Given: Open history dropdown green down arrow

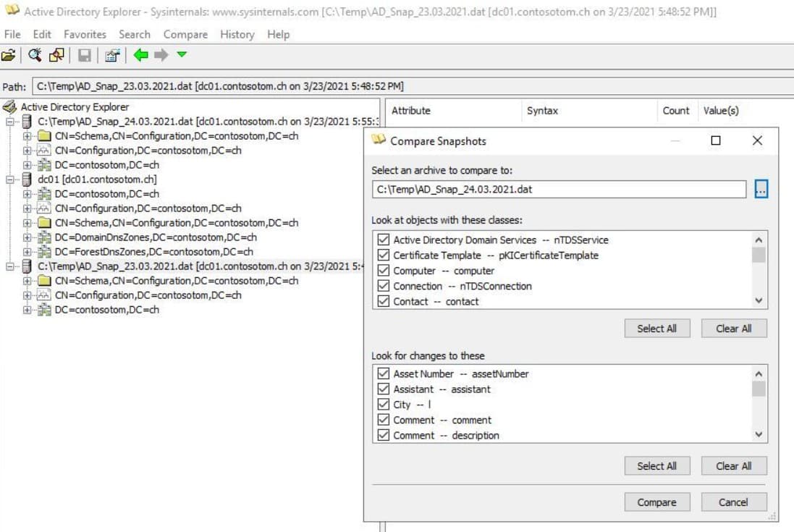Looking at the screenshot, I should click(182, 54).
